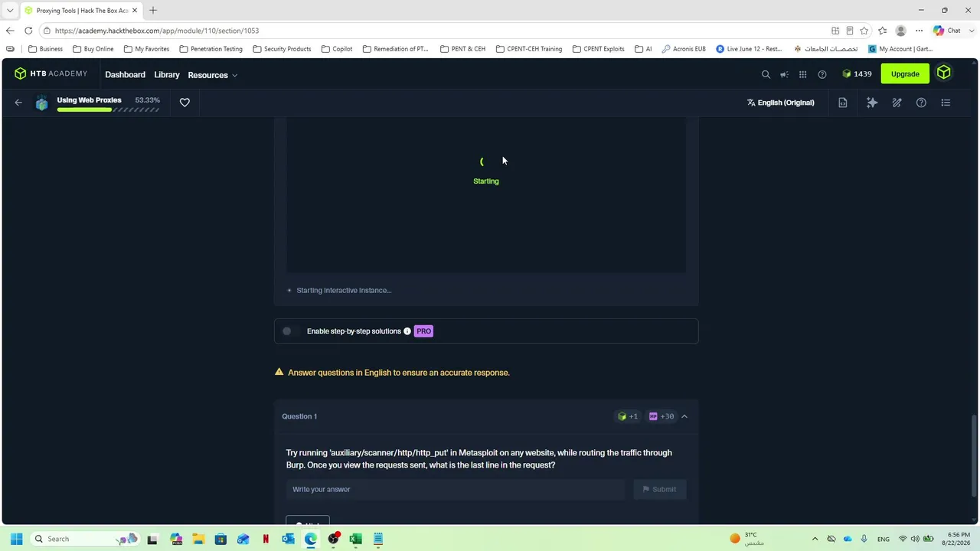Open the CPENT Exploits bookmarks folder
The width and height of the screenshot is (980, 551).
[x=598, y=49]
